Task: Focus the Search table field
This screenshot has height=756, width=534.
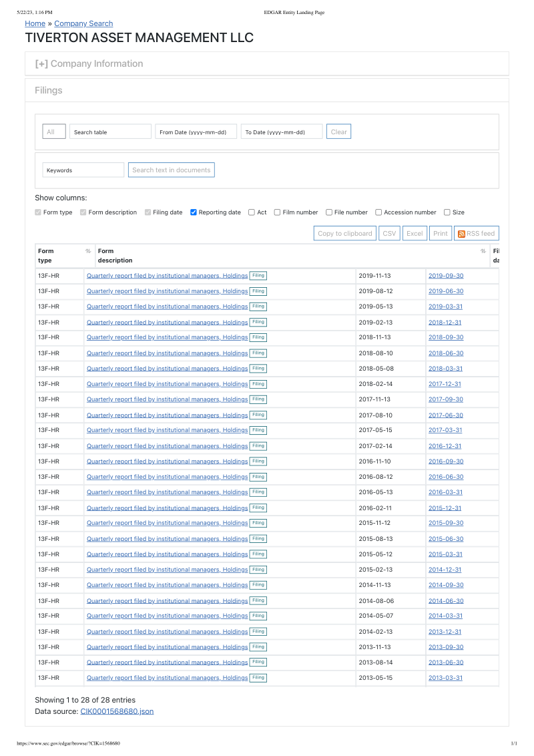Action: point(110,132)
